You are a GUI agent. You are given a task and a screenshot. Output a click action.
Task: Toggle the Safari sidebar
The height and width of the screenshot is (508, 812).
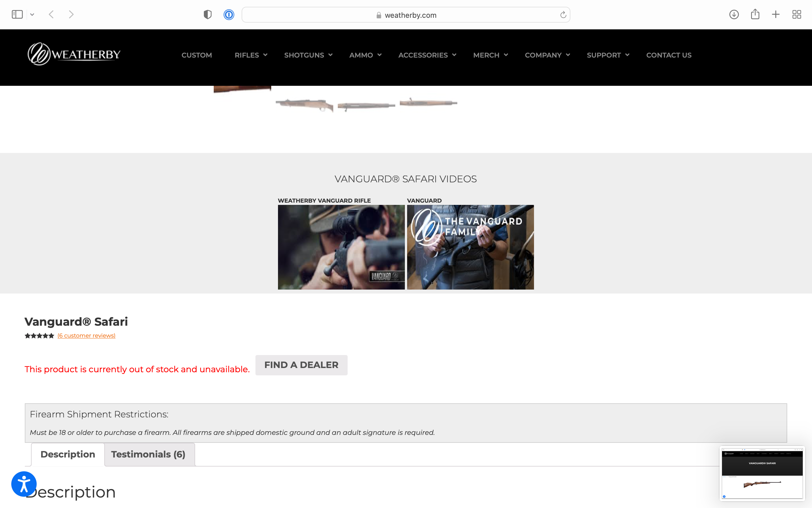17,14
